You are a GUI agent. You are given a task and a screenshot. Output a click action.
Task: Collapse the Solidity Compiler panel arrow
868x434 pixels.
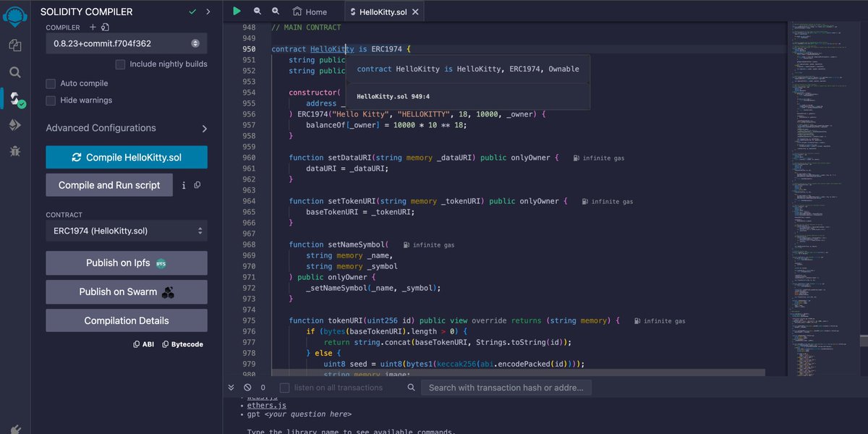[x=208, y=12]
